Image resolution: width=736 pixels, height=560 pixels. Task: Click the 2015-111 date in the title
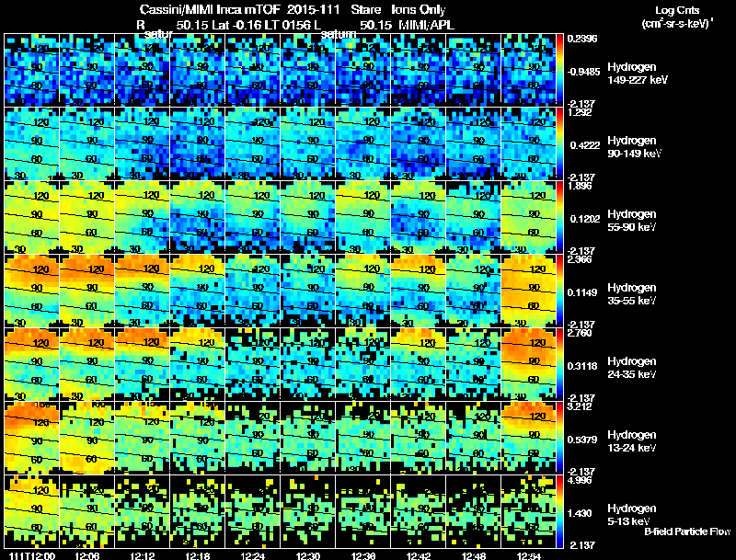pyautogui.click(x=314, y=10)
